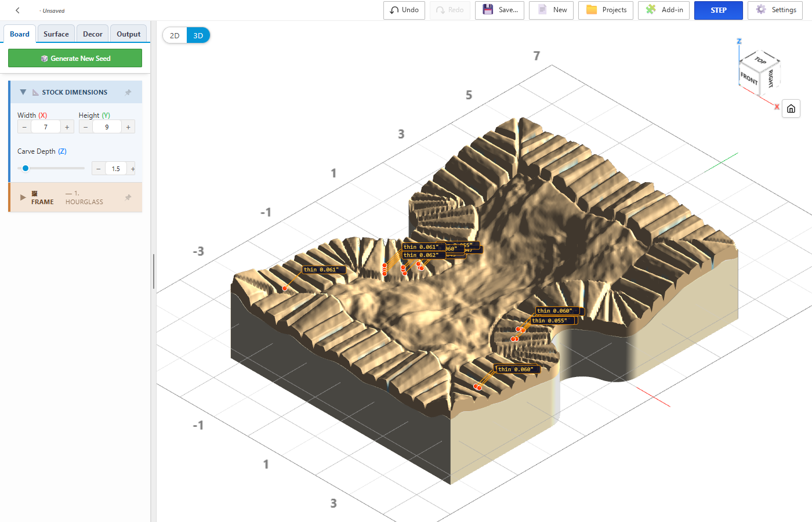The image size is (812, 522).
Task: Create a New document
Action: [x=552, y=10]
